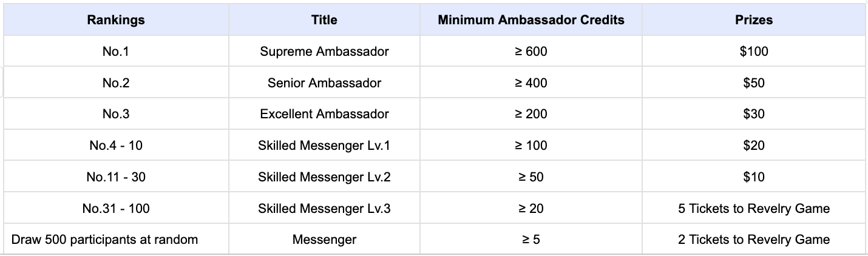Click the $10 prize cell
This screenshot has width=868, height=256.
[x=754, y=177]
